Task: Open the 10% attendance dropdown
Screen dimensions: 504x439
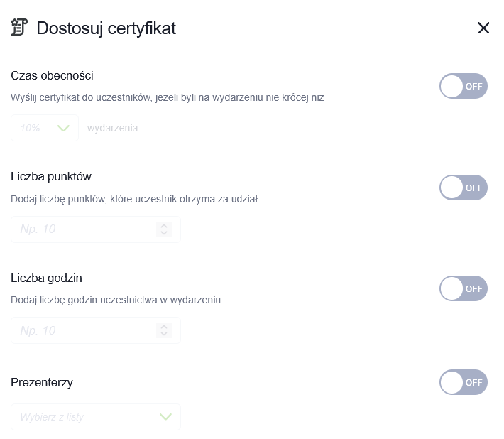Action: (45, 128)
